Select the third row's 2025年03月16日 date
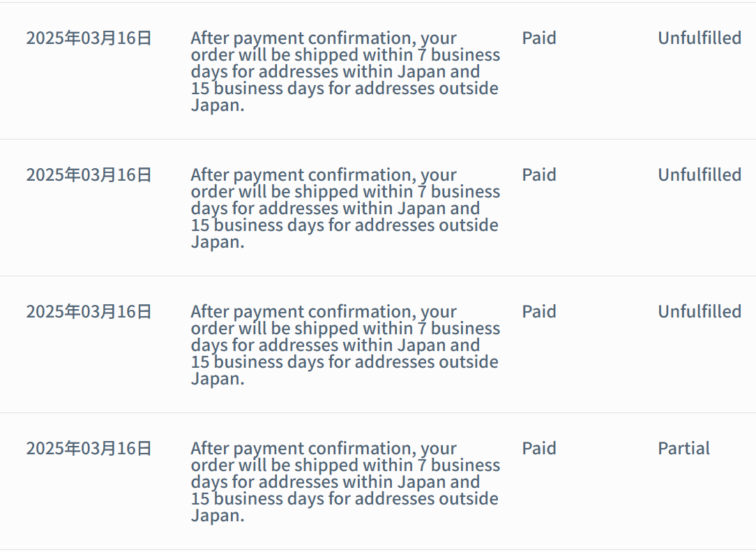 89,311
